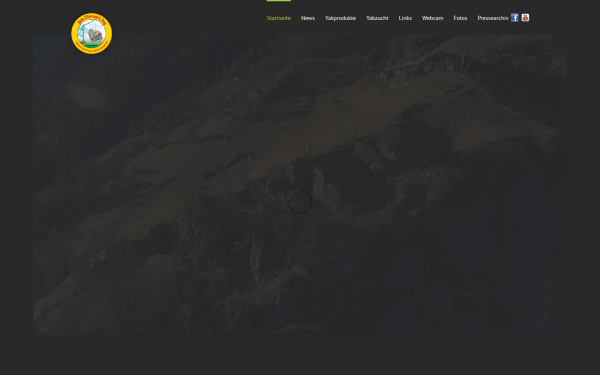
Task: Open the yak products navigation entry
Action: (x=340, y=18)
